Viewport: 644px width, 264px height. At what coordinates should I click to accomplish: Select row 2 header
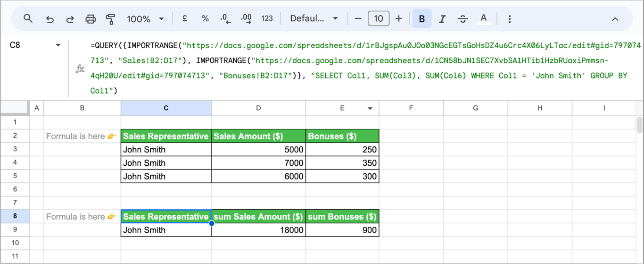click(x=15, y=136)
